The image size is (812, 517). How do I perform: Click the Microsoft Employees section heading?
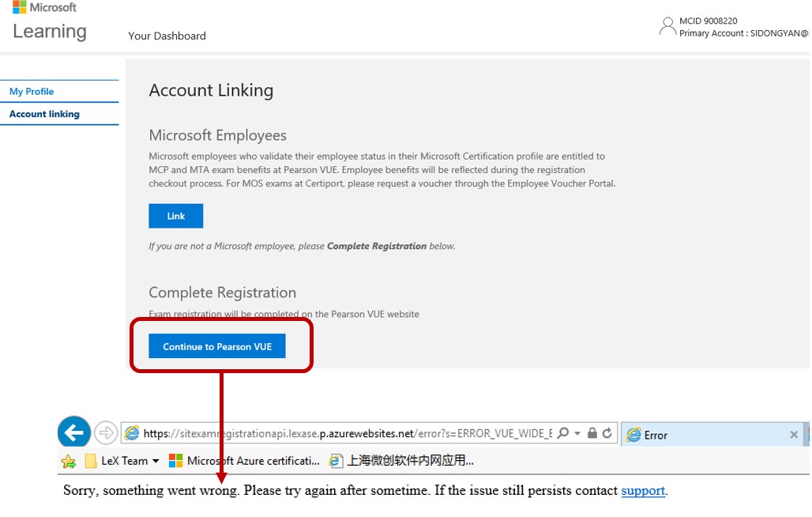tap(217, 135)
